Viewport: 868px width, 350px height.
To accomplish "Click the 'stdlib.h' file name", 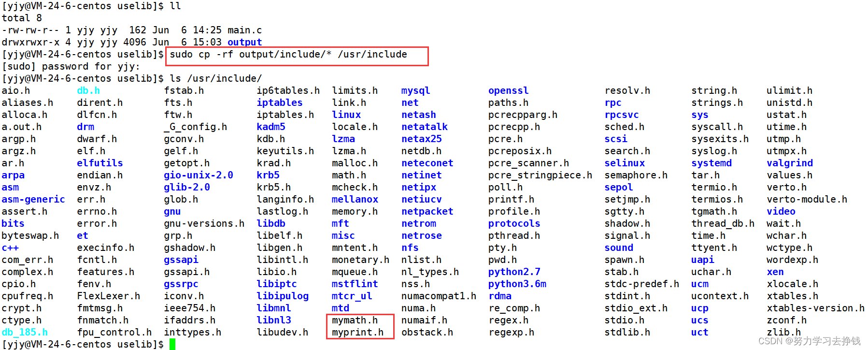I will (x=627, y=333).
